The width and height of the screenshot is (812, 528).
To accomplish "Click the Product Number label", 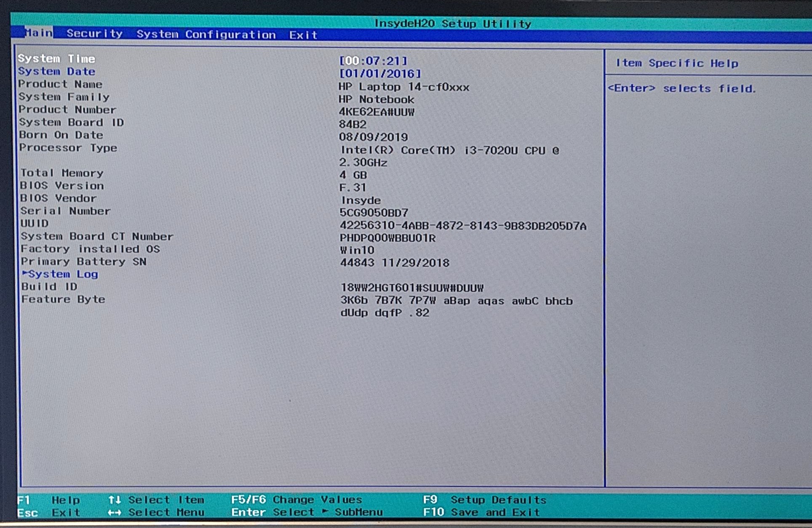I will coord(67,109).
